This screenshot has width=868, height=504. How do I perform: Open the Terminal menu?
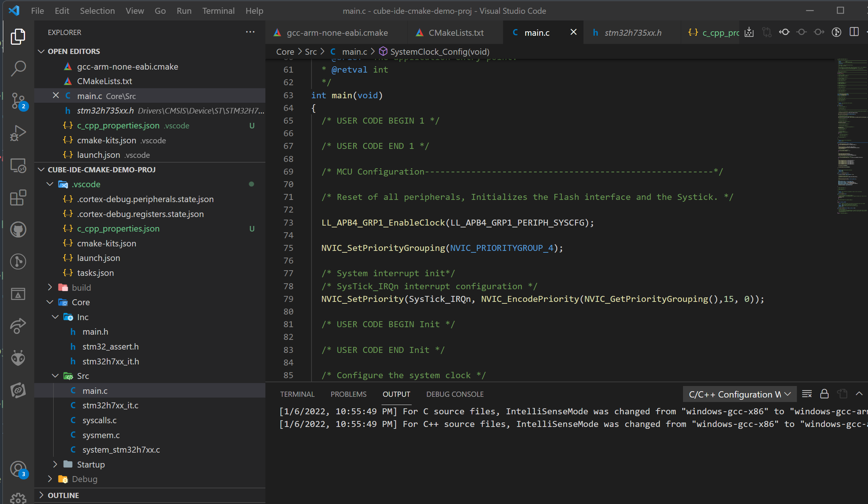(x=218, y=11)
